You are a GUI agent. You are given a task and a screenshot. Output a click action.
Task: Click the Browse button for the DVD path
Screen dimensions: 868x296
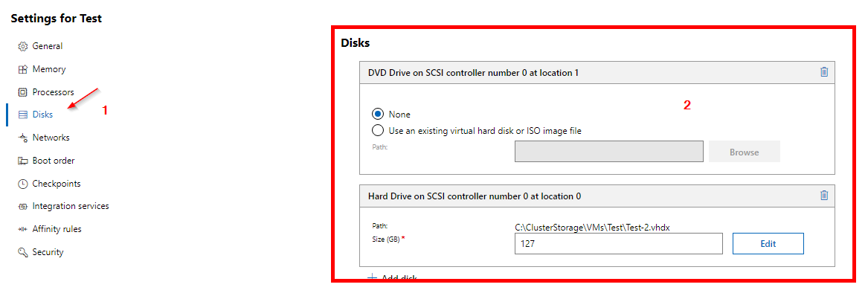tap(744, 152)
